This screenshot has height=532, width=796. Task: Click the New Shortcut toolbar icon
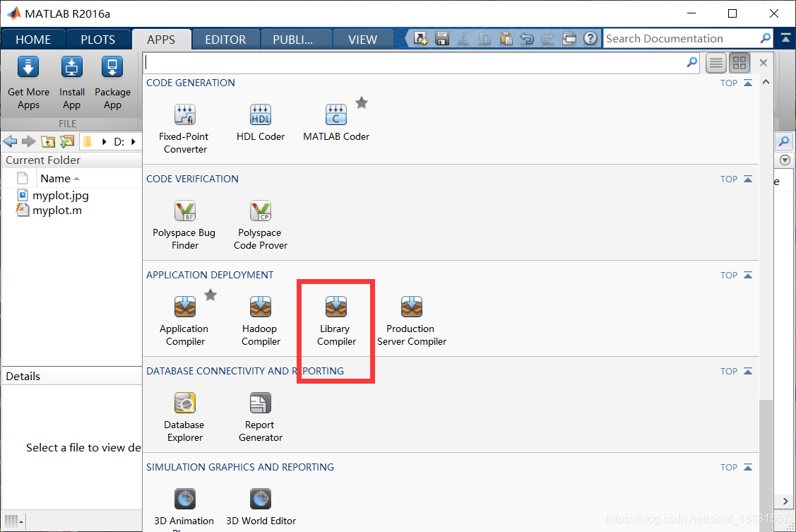click(420, 38)
